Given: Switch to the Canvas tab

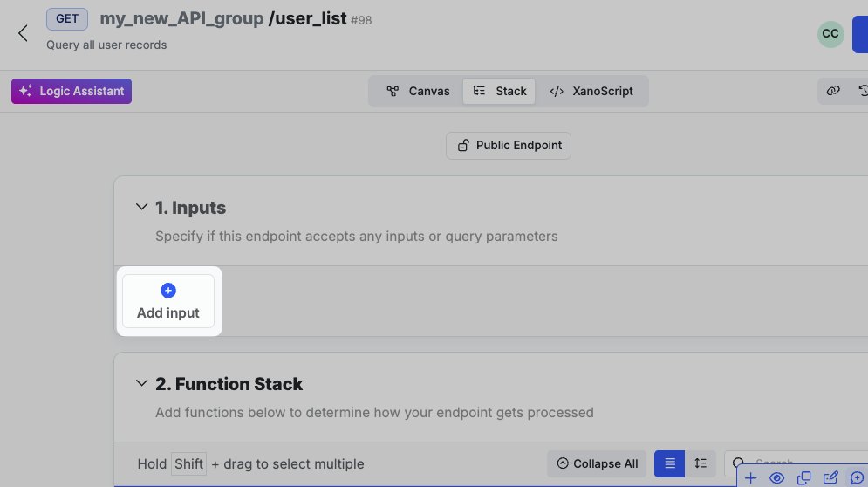Looking at the screenshot, I should (x=418, y=91).
